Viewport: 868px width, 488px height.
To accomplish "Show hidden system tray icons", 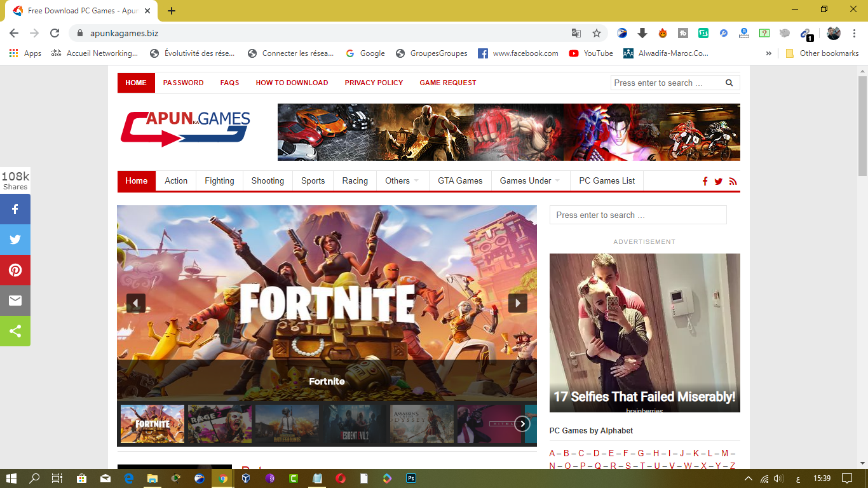I will 748,478.
